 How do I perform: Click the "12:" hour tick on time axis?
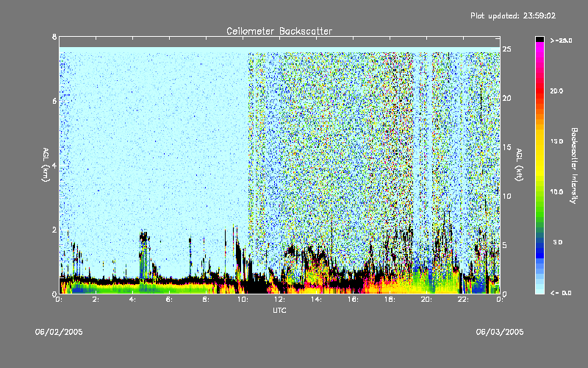[x=279, y=300]
